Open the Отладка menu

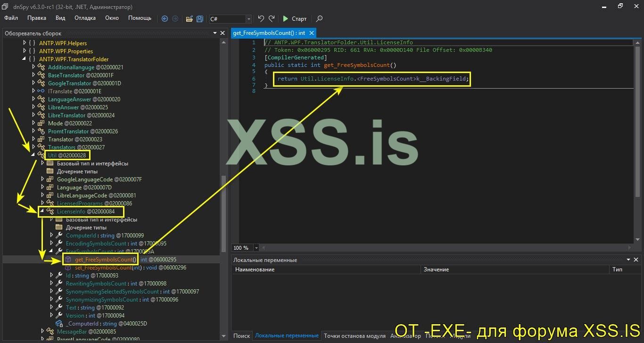pos(85,18)
